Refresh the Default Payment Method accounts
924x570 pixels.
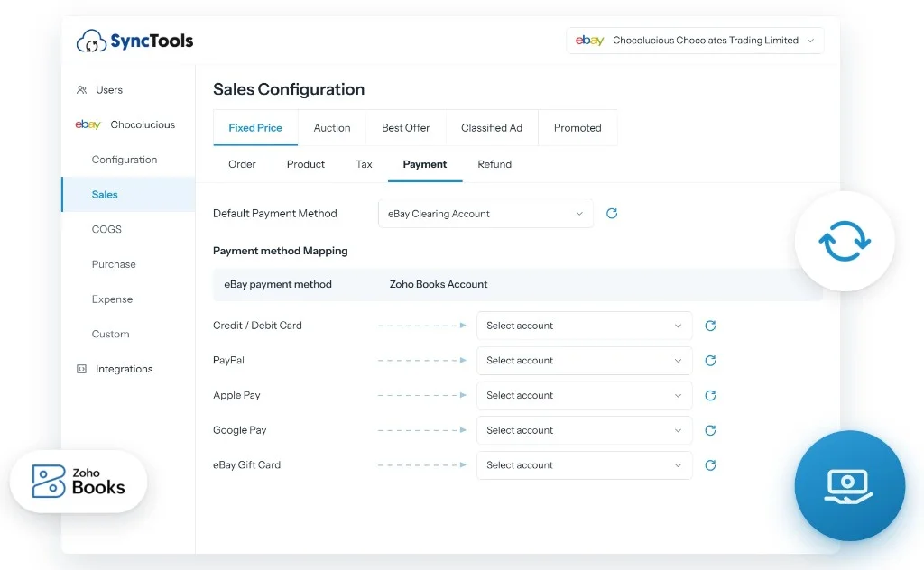pyautogui.click(x=612, y=213)
